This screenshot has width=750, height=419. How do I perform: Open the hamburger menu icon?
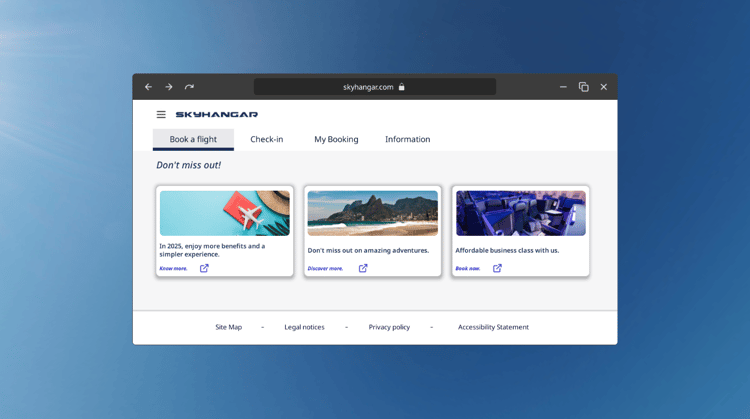coord(161,114)
